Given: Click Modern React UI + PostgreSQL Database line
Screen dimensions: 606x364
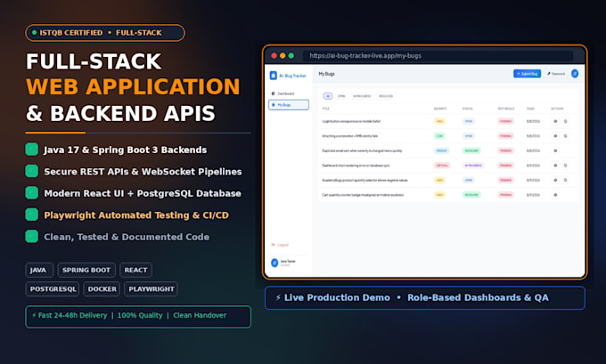Looking at the screenshot, I should [x=143, y=193].
